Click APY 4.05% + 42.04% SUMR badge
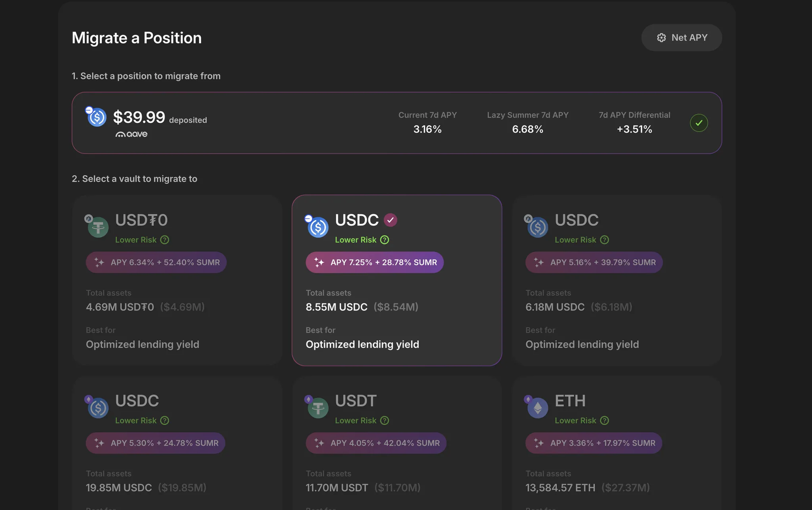 [376, 443]
